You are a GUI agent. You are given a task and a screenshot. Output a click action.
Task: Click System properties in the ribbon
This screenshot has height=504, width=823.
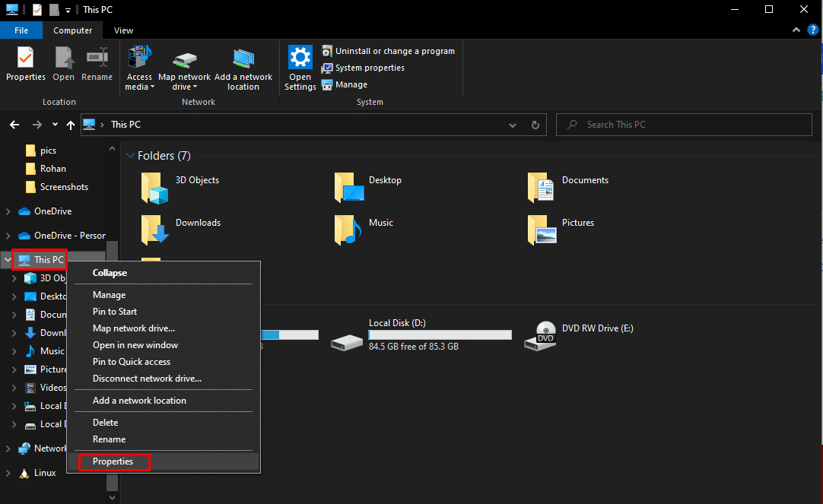[364, 68]
